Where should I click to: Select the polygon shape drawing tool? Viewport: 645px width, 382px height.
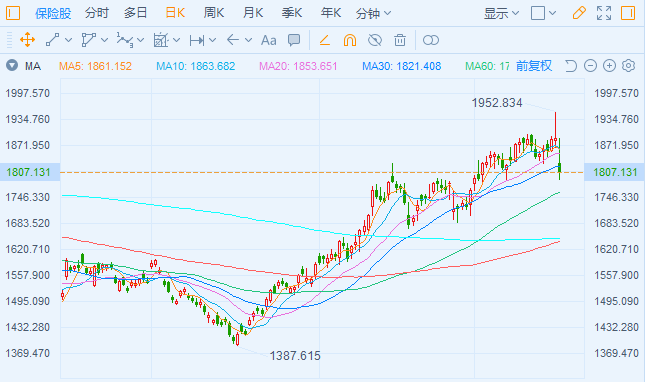(x=88, y=40)
